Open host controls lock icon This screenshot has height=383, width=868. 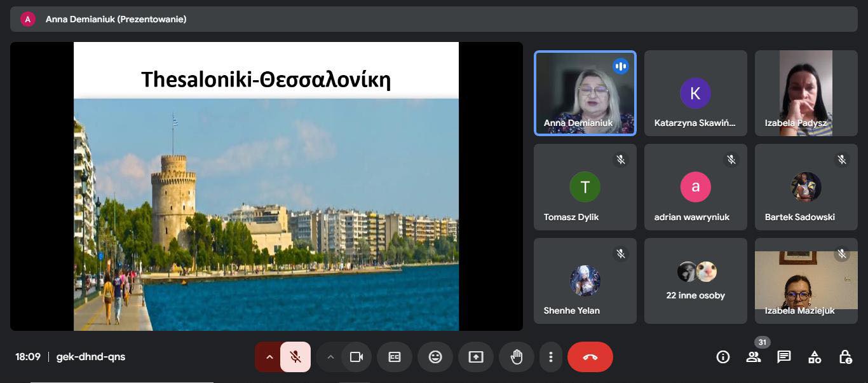845,357
